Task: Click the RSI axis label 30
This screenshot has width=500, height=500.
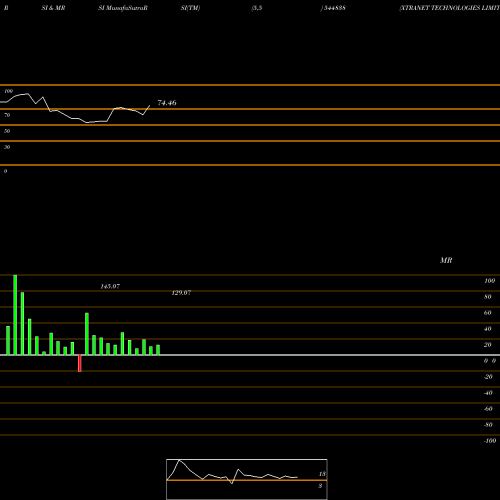Action: tap(7, 147)
